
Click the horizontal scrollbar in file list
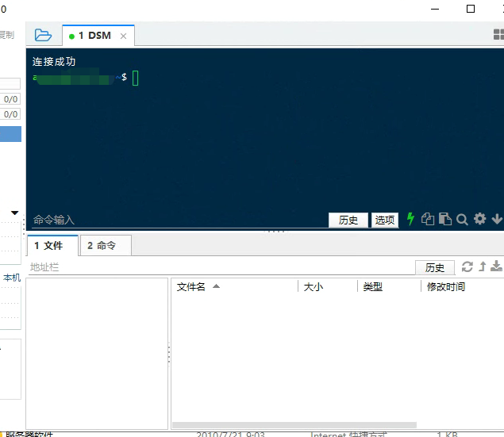click(x=294, y=425)
